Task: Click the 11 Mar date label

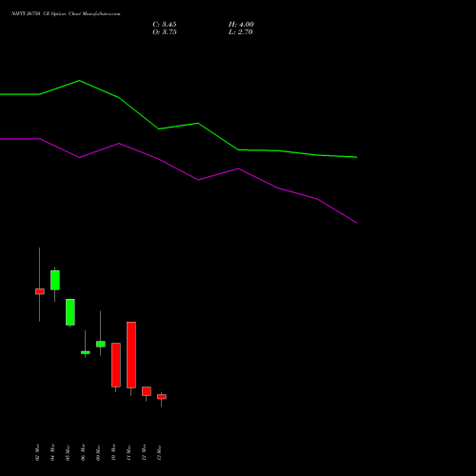Action: click(129, 452)
